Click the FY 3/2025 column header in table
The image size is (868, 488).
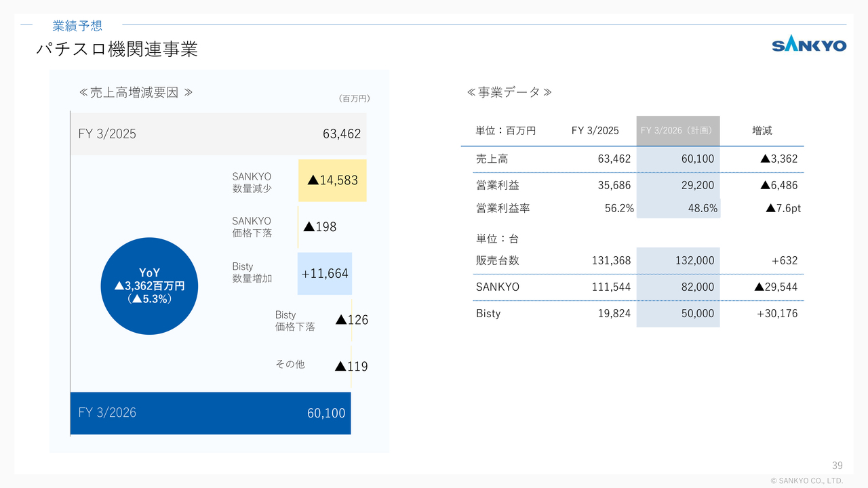click(595, 131)
